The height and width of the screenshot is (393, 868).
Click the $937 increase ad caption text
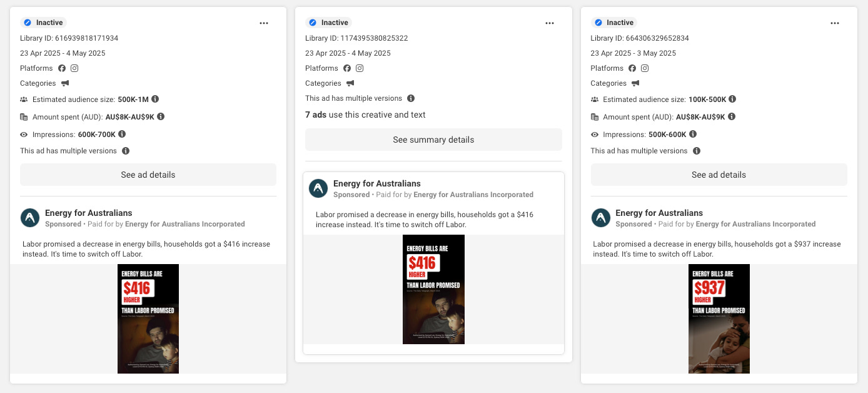(717, 249)
